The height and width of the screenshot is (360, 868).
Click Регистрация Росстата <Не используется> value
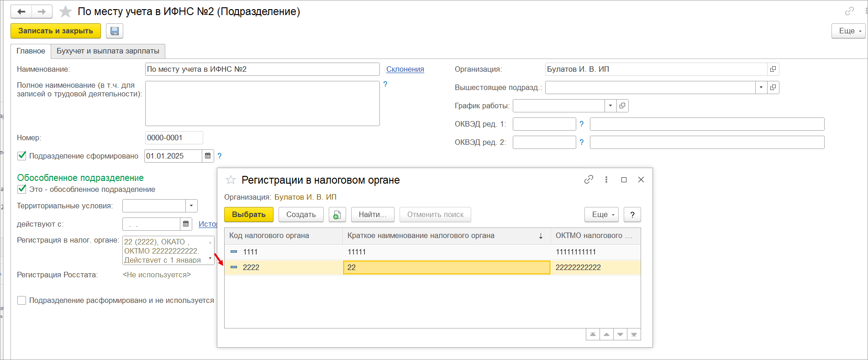tap(157, 275)
